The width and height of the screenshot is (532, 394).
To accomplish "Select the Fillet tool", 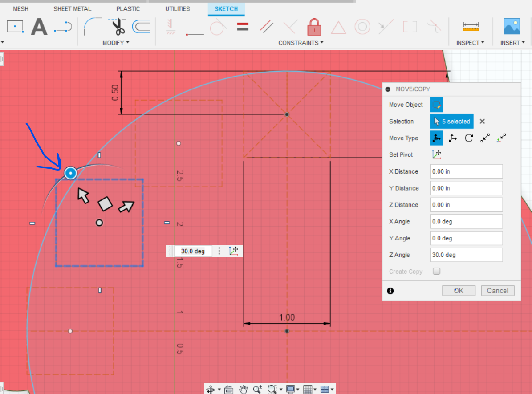I will click(92, 26).
